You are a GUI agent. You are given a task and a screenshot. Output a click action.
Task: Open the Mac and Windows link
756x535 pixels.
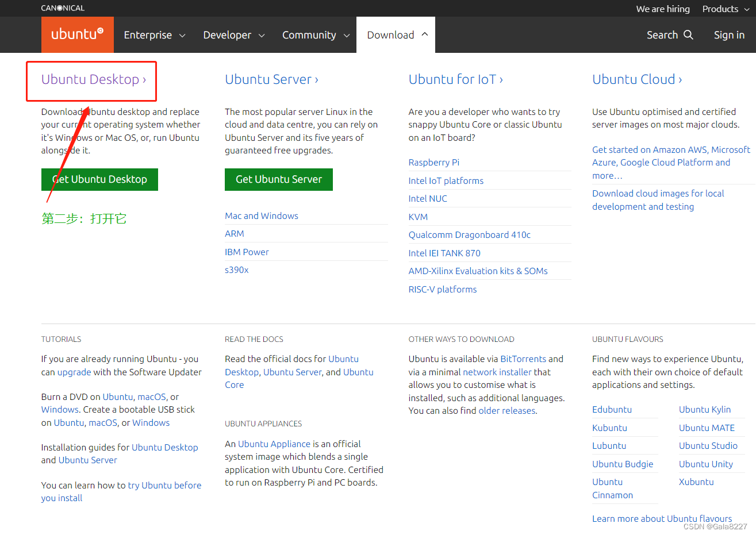pyautogui.click(x=262, y=215)
